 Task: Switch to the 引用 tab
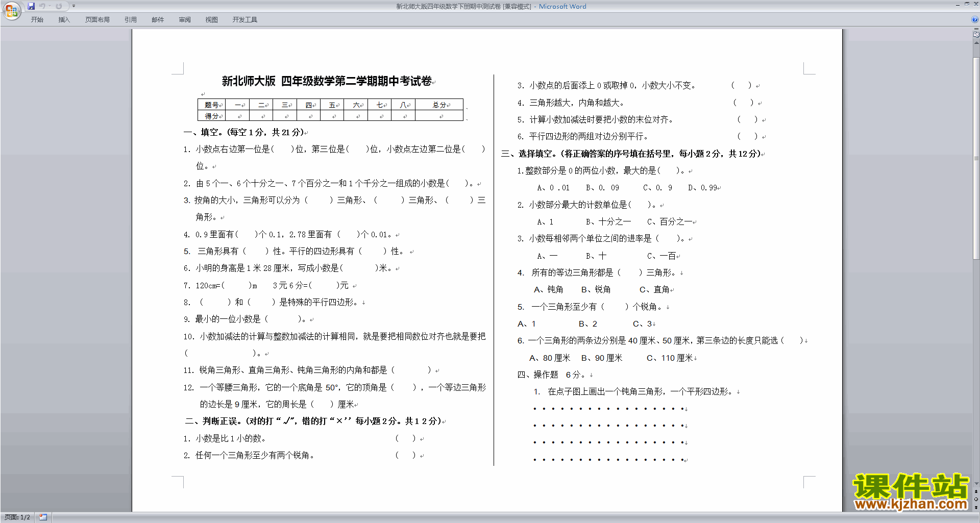coord(131,20)
